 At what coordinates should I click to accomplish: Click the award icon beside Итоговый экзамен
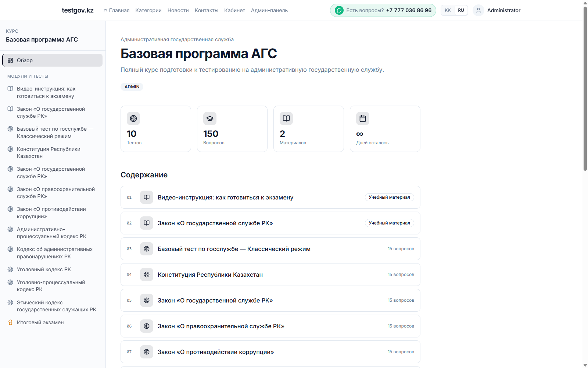coord(10,322)
